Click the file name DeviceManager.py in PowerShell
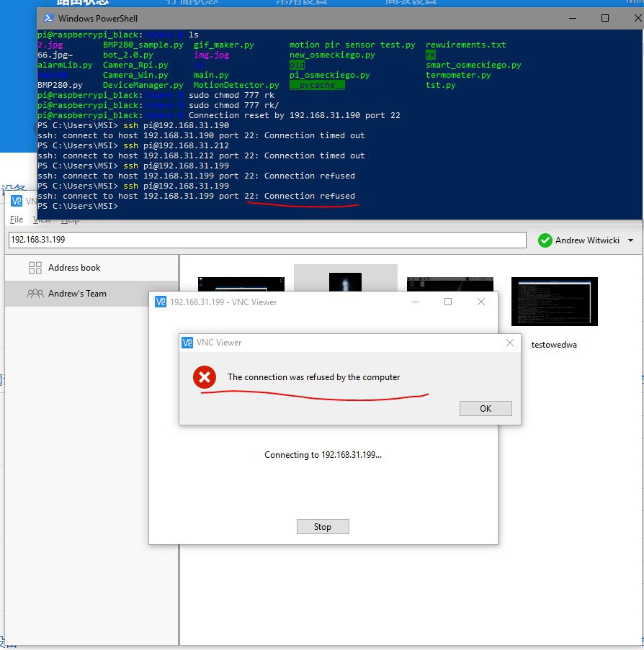The width and height of the screenshot is (644, 650). coord(143,85)
